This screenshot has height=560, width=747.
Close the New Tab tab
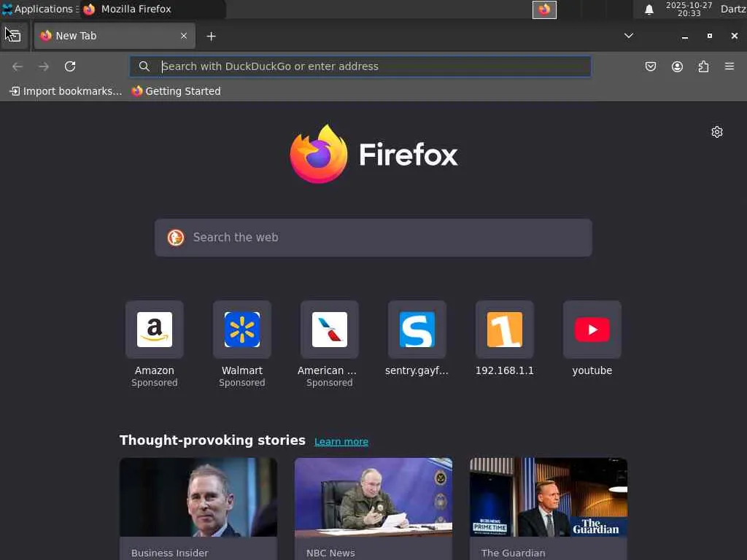point(184,36)
